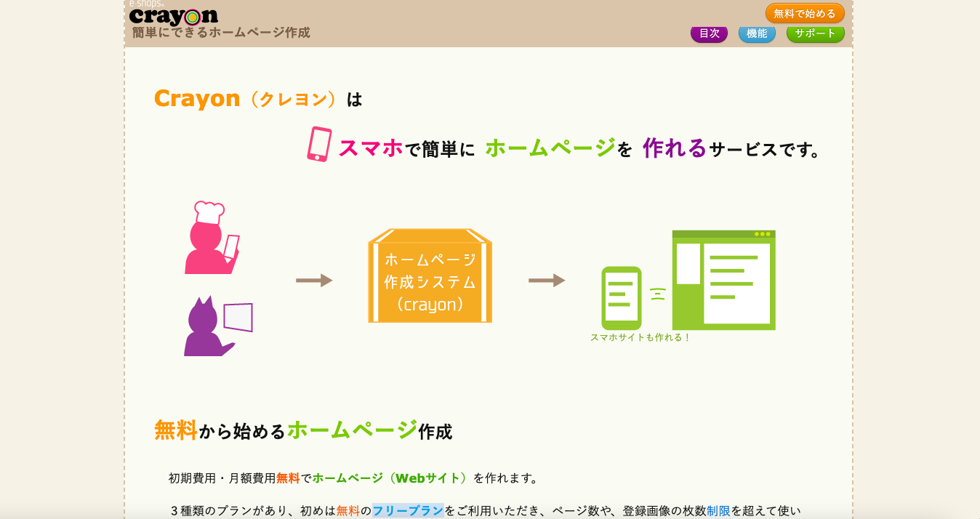The width and height of the screenshot is (980, 519).
Task: Click the blue 制限 link
Action: pyautogui.click(x=718, y=511)
